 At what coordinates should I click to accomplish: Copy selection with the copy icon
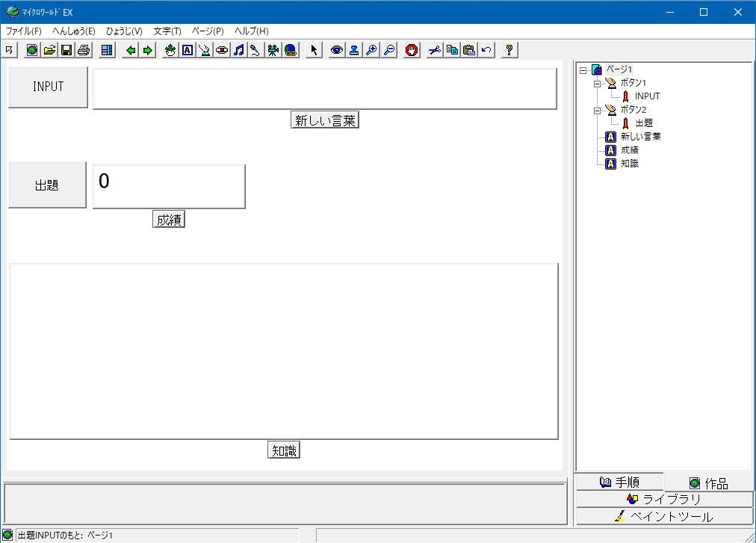pos(452,50)
